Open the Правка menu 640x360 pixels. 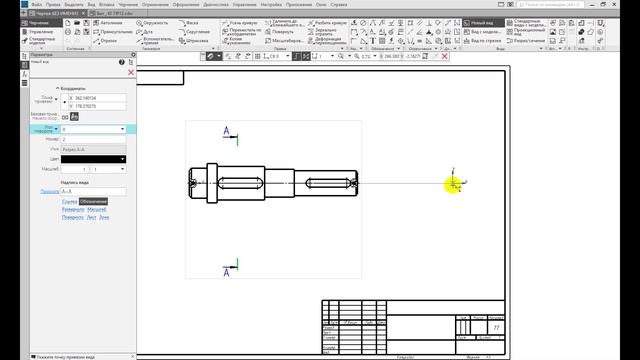tap(53, 4)
